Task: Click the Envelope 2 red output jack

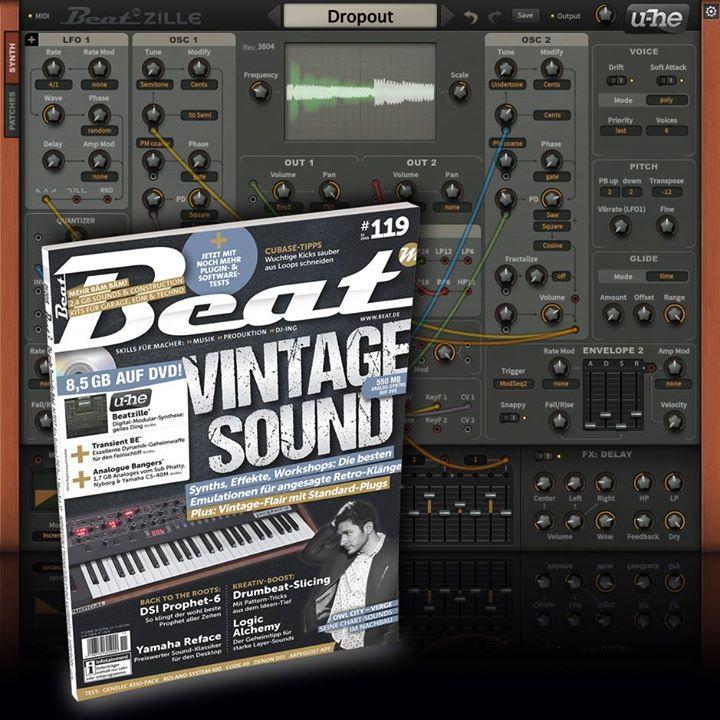Action: (651, 367)
